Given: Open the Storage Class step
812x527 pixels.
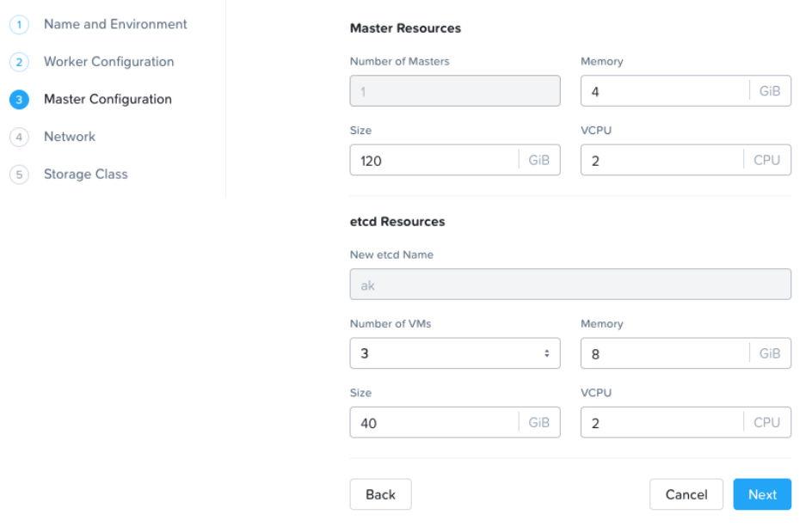Looking at the screenshot, I should pos(85,174).
